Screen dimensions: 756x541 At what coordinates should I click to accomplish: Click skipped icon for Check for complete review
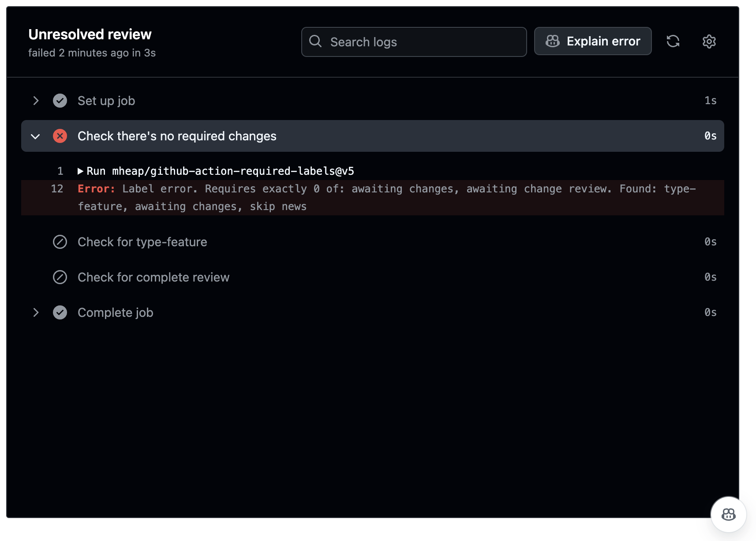pos(60,277)
